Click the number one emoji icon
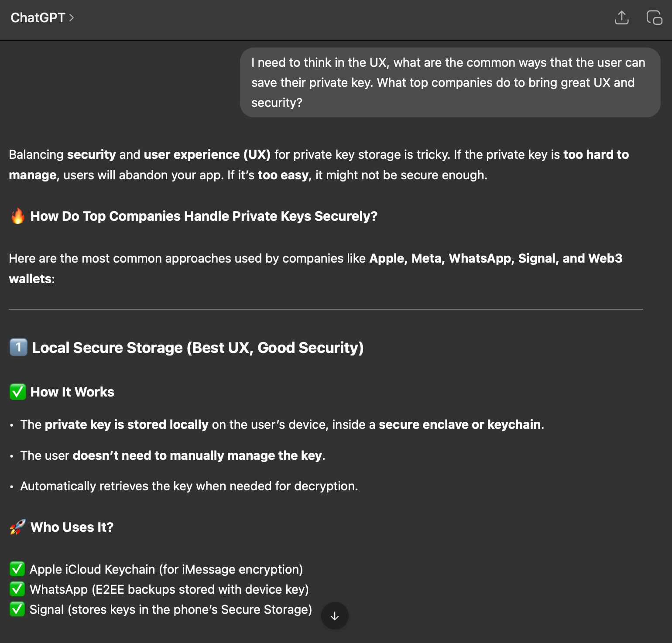 point(18,347)
